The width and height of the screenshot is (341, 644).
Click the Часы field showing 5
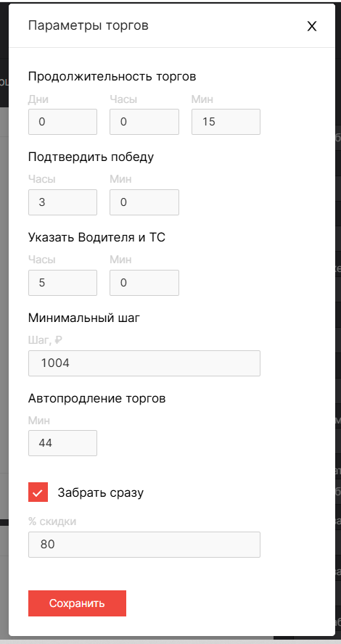click(x=63, y=283)
